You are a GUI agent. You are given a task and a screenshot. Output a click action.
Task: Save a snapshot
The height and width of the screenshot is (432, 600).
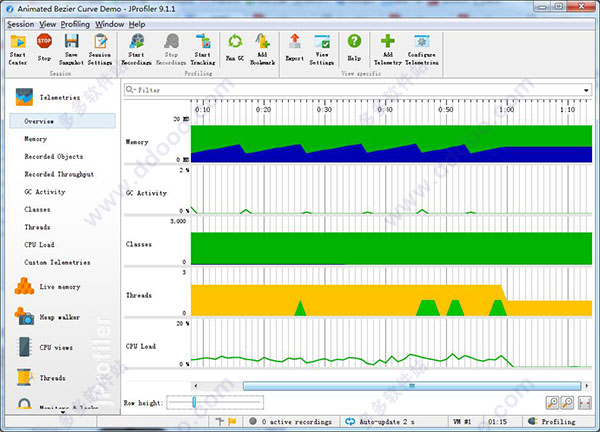pos(71,50)
